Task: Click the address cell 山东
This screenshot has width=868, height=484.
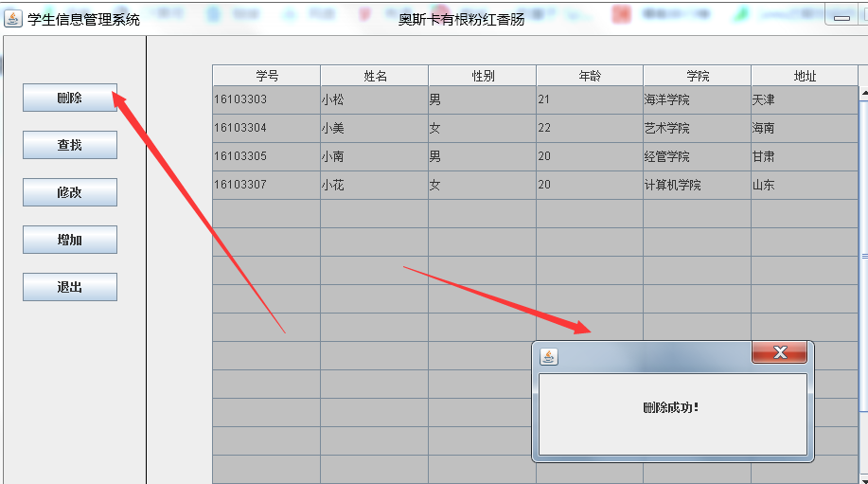Action: click(x=805, y=185)
